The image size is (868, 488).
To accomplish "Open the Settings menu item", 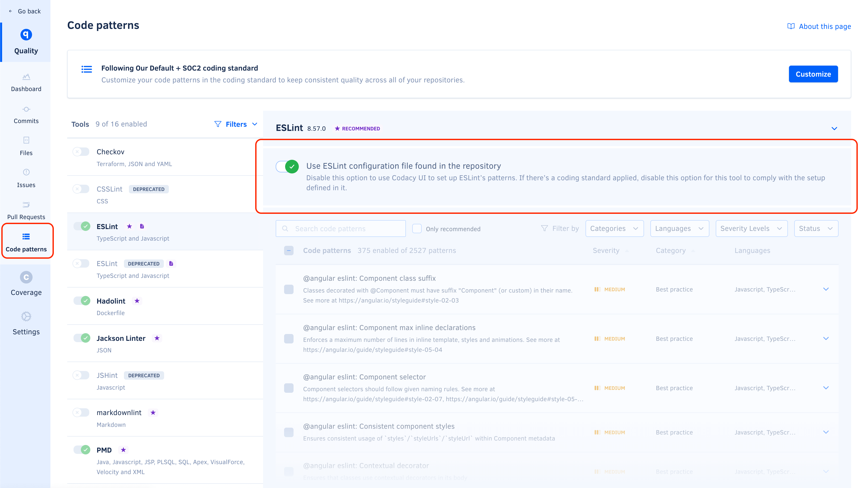I will [x=26, y=323].
